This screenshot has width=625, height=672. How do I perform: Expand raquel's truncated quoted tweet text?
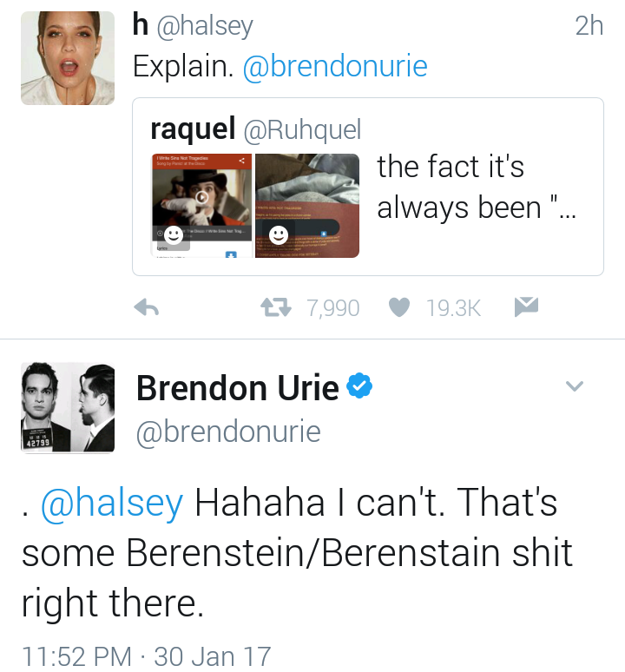point(475,187)
